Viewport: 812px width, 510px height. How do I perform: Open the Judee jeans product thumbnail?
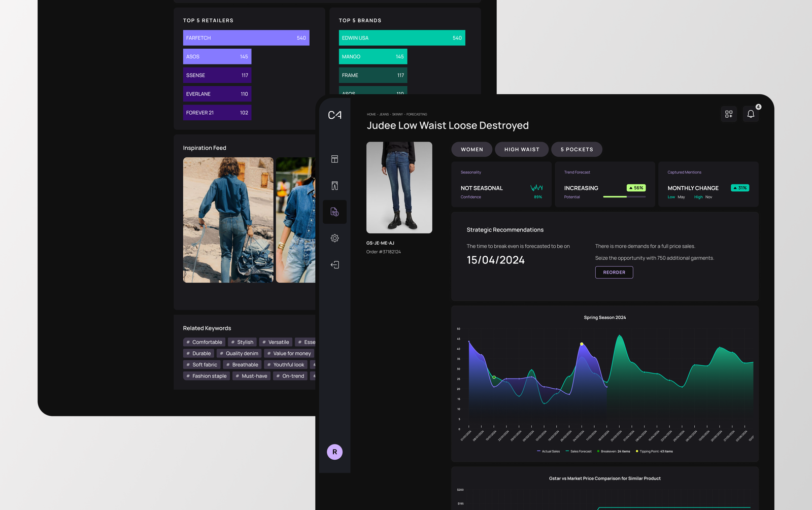click(x=399, y=188)
